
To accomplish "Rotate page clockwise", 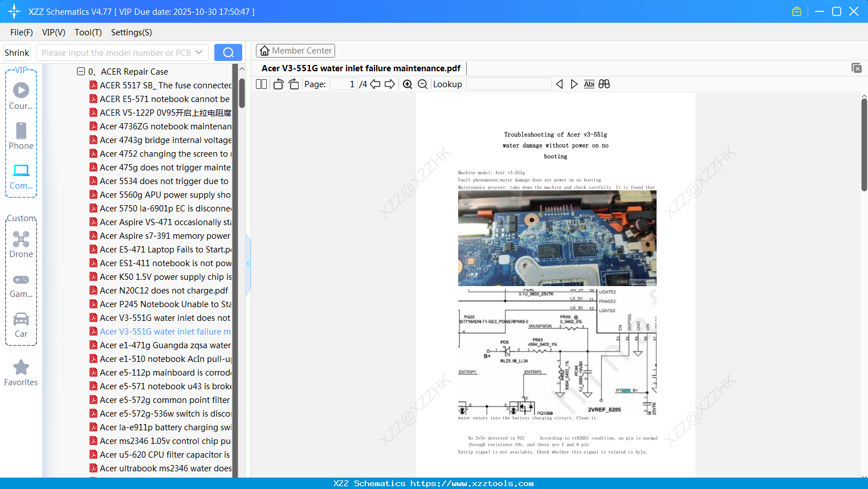I will 294,84.
